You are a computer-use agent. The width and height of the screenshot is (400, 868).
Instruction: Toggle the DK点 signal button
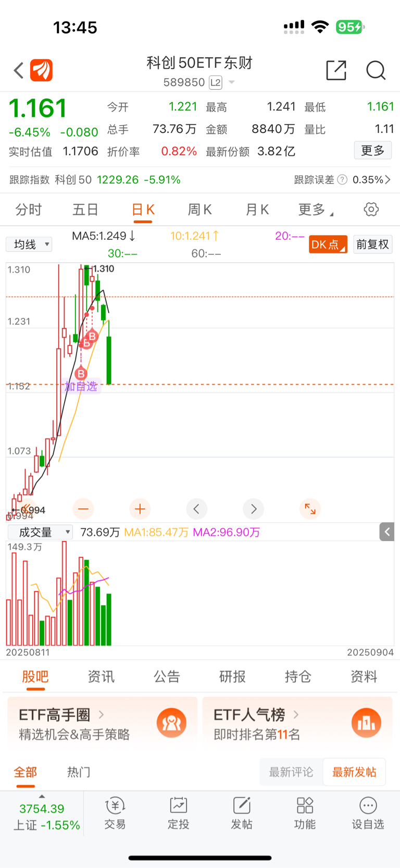[328, 244]
